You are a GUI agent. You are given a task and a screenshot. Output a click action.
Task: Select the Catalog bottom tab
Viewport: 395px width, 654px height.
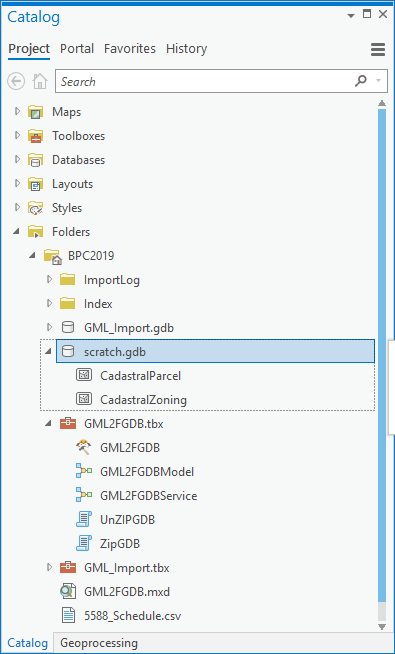[28, 643]
